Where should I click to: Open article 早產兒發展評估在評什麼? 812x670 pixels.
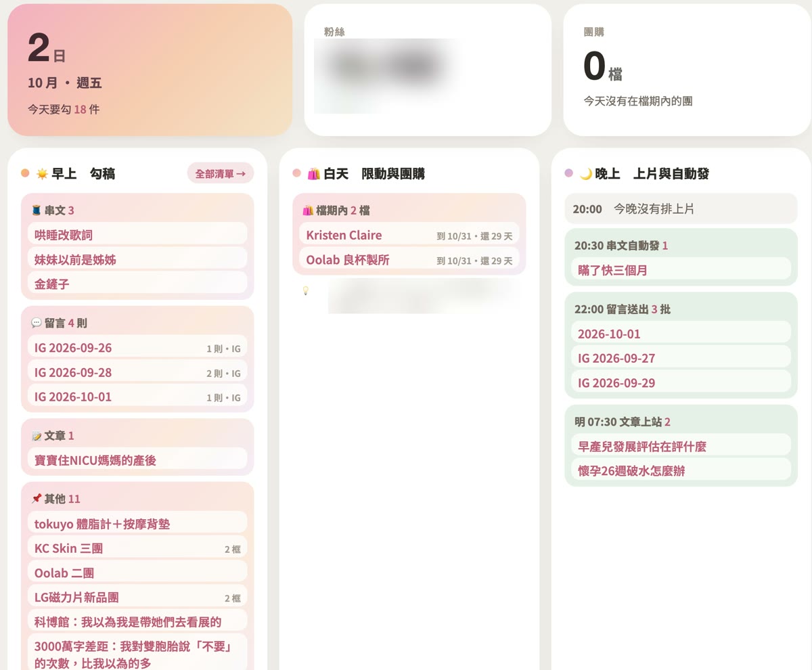tap(681, 446)
